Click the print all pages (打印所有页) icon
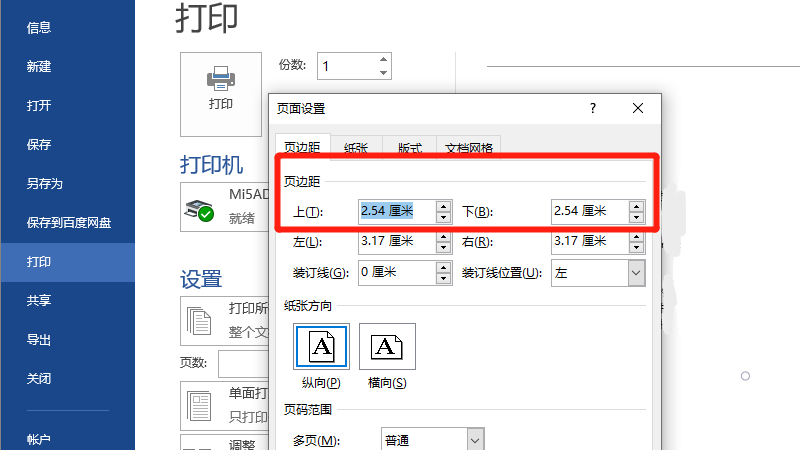Screen dimensions: 800x450 (201, 320)
